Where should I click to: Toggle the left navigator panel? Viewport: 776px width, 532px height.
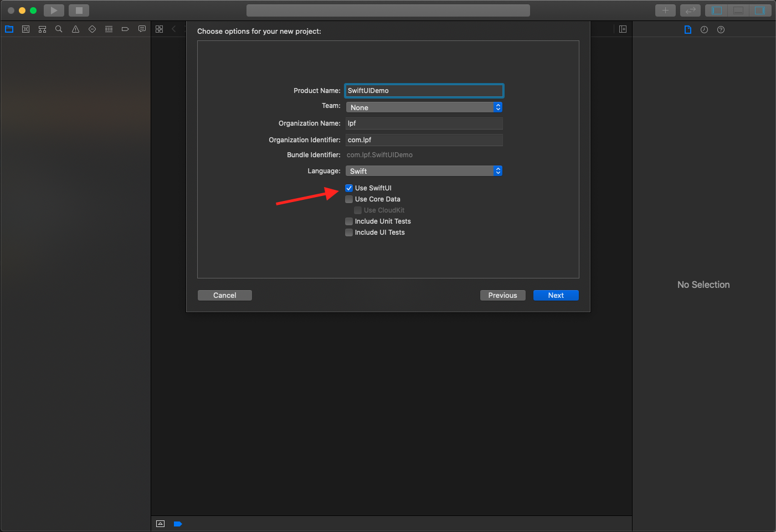(717, 11)
